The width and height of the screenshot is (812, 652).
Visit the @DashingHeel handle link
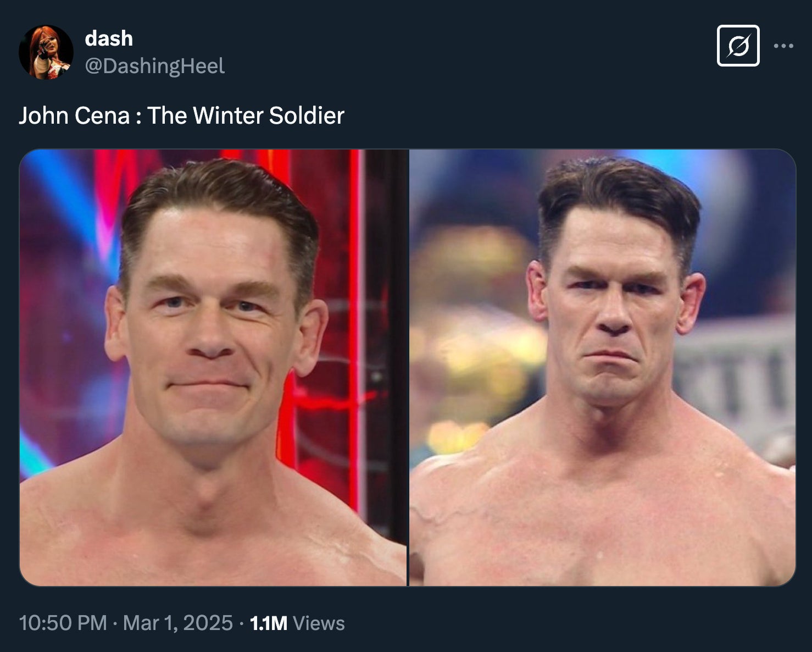point(154,66)
